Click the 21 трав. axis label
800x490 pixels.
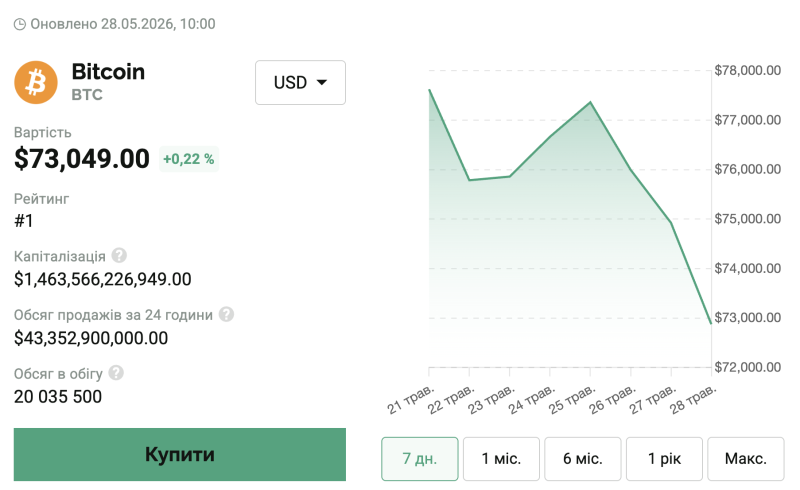click(x=410, y=399)
